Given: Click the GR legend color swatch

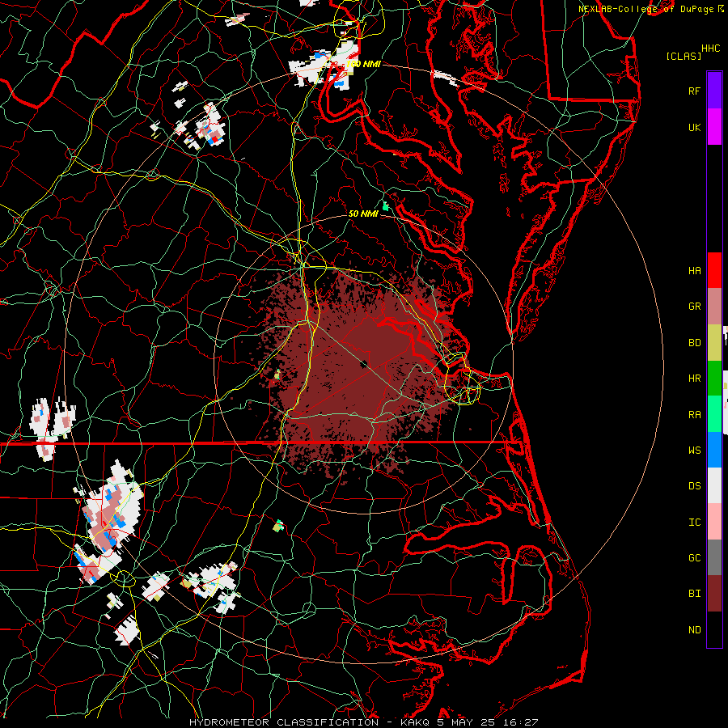Looking at the screenshot, I should point(714,307).
